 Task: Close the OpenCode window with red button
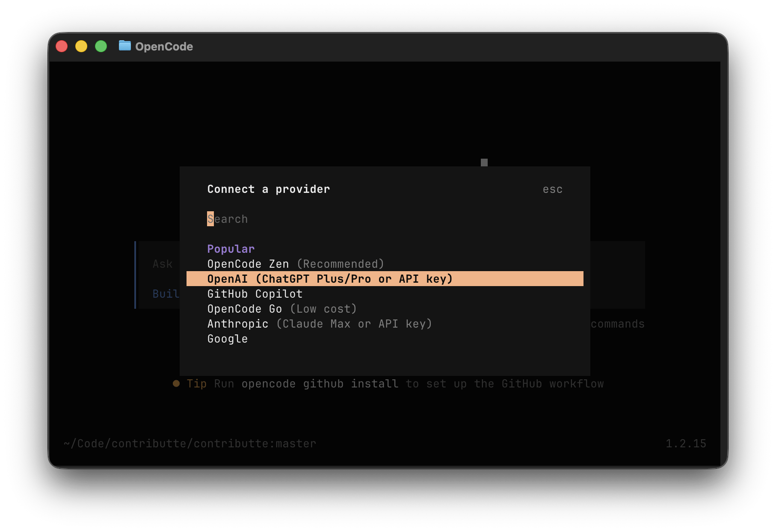62,46
